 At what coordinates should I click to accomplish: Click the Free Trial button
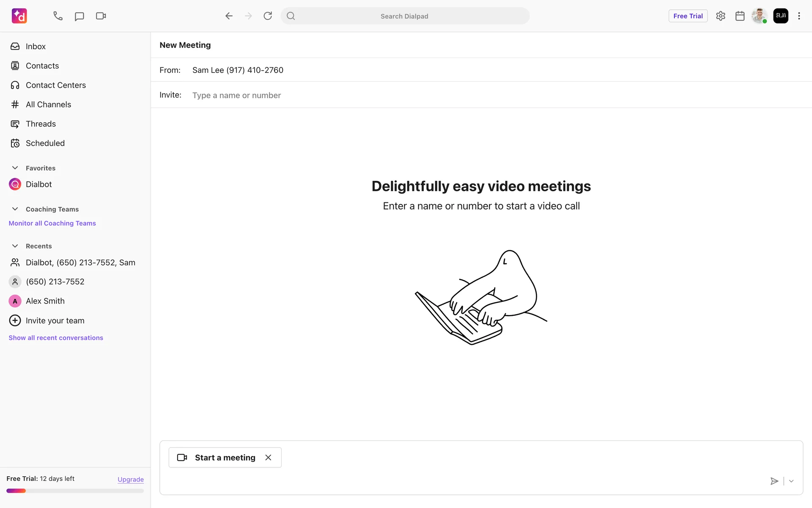(688, 16)
